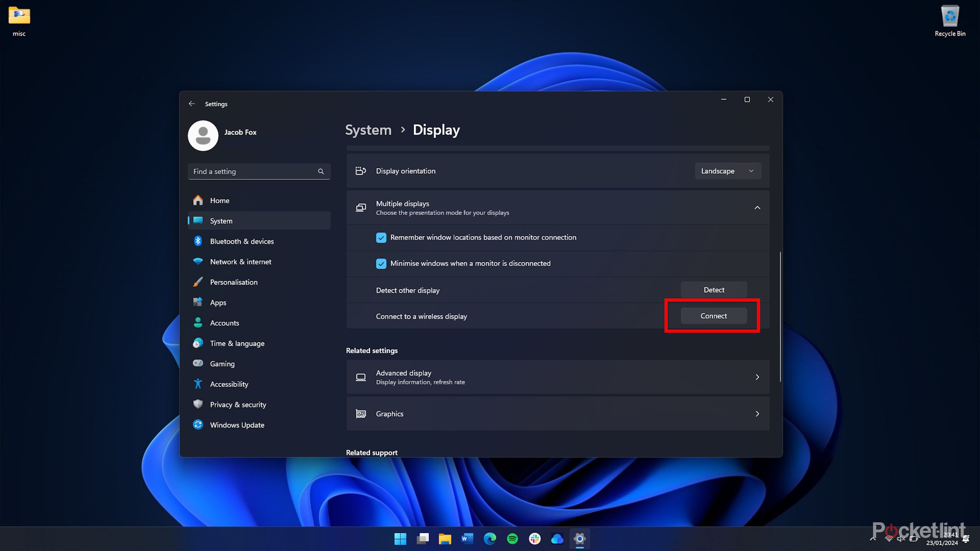Open Microsoft Edge from the taskbar
This screenshot has height=551, width=980.
point(490,539)
